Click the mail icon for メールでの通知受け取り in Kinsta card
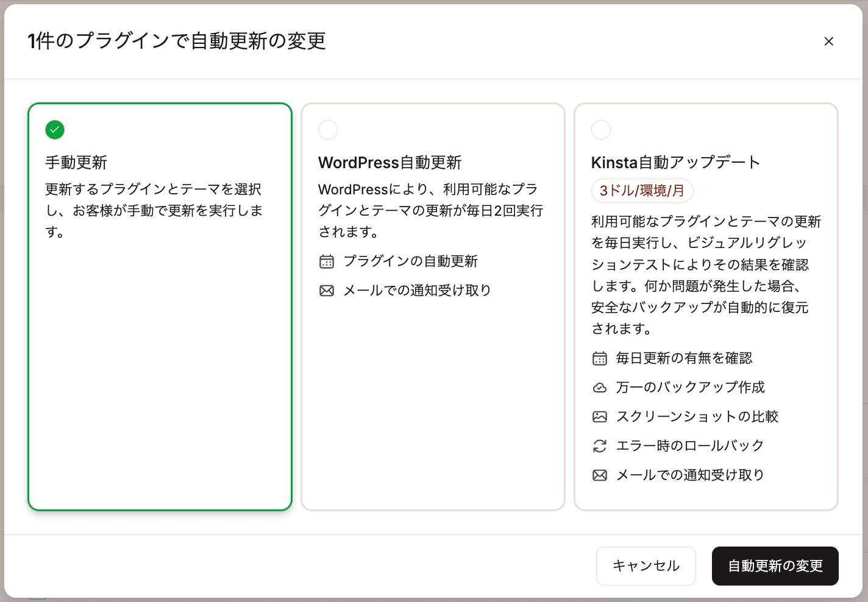This screenshot has width=868, height=602. (x=600, y=475)
